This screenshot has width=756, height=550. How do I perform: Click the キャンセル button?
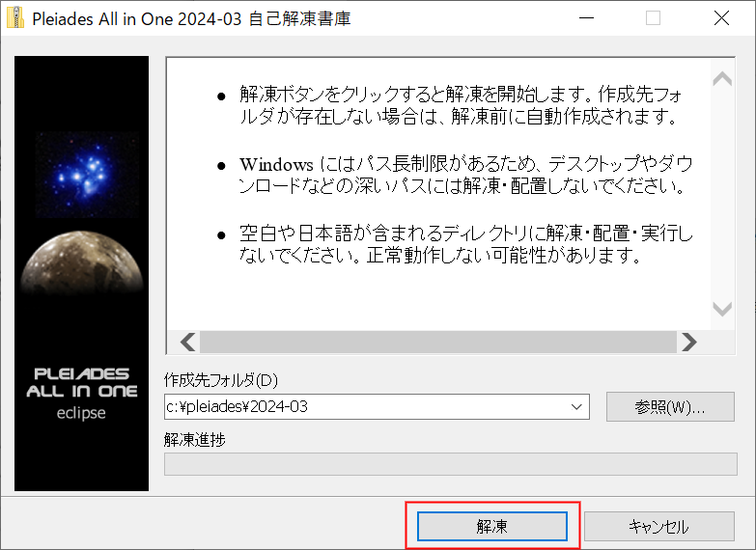click(658, 526)
